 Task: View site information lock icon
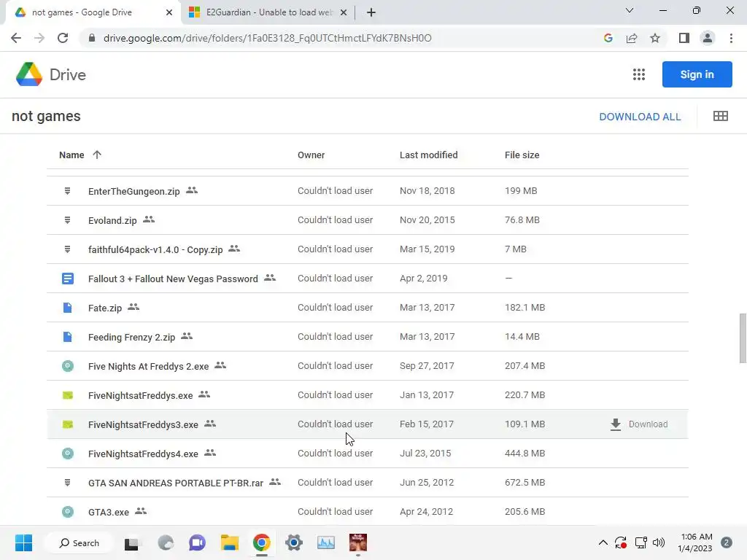coord(92,38)
